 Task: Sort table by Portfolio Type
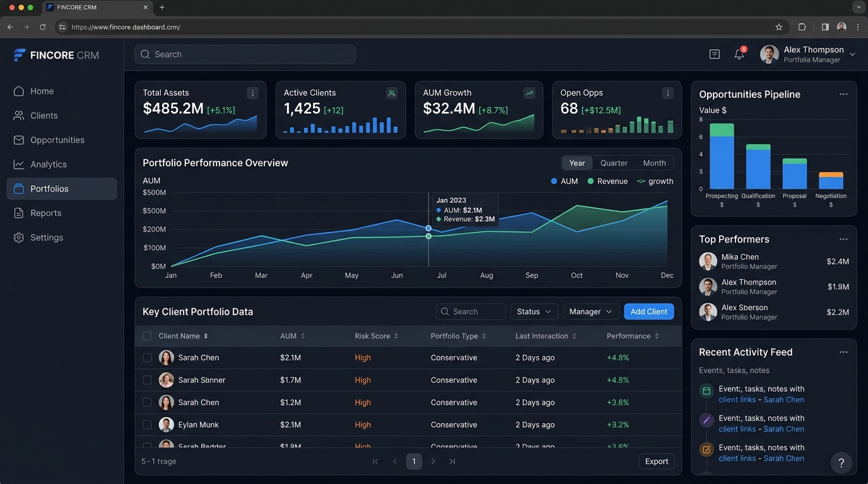coord(459,336)
